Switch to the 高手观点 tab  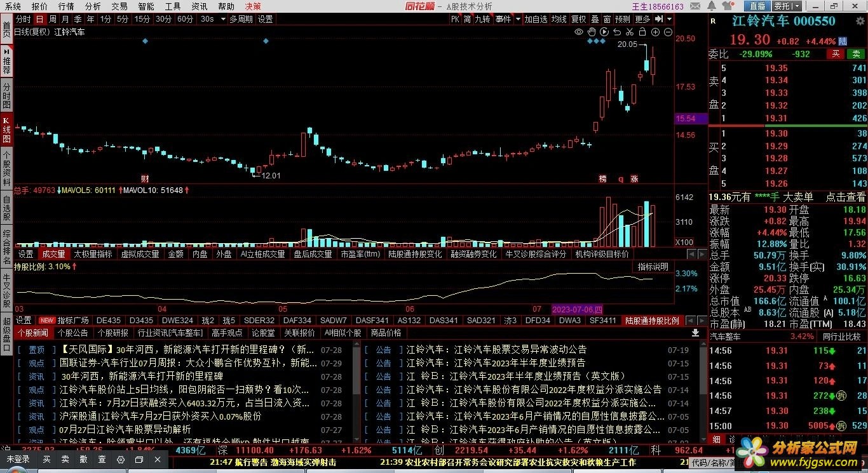point(227,333)
